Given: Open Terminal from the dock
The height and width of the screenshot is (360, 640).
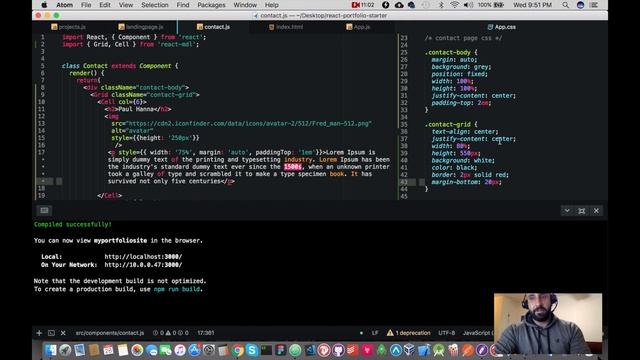Looking at the screenshot, I should tap(267, 350).
